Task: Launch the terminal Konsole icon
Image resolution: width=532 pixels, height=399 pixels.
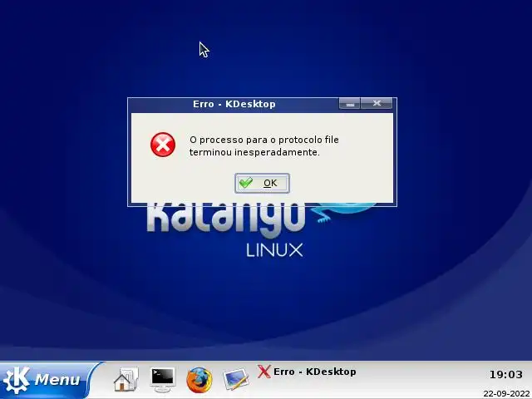Action: point(163,379)
